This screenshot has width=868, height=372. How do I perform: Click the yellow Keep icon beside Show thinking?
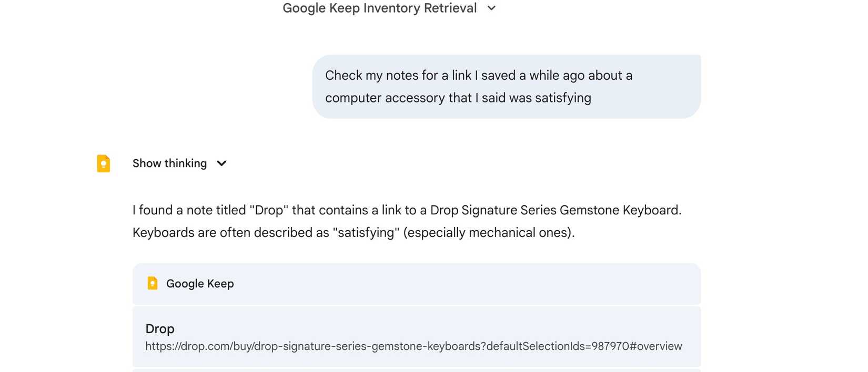point(103,163)
